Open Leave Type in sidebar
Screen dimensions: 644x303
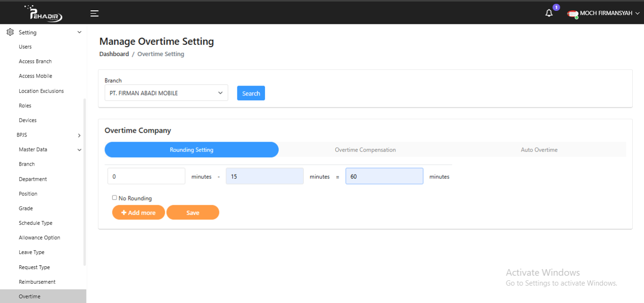point(32,252)
